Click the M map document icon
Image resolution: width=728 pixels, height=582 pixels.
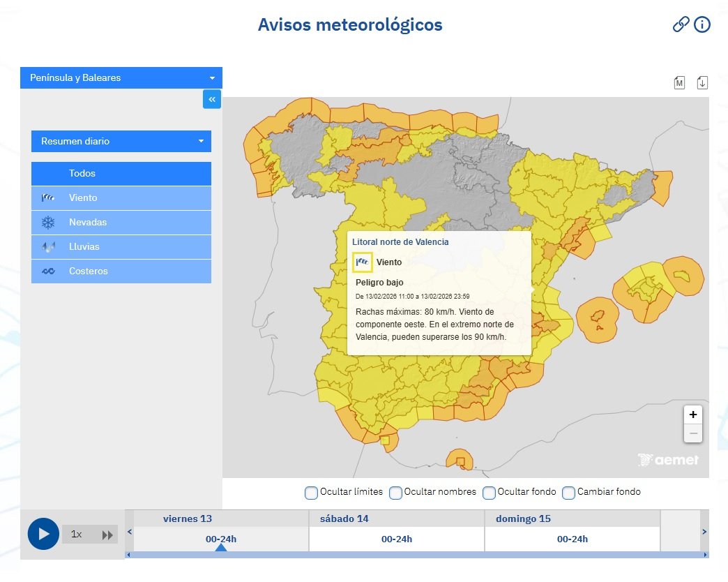(679, 82)
